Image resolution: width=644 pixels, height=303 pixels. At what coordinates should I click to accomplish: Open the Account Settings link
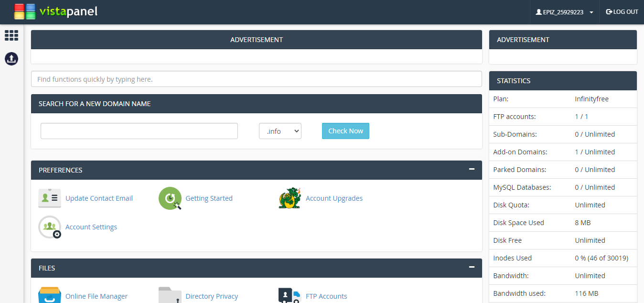click(91, 227)
